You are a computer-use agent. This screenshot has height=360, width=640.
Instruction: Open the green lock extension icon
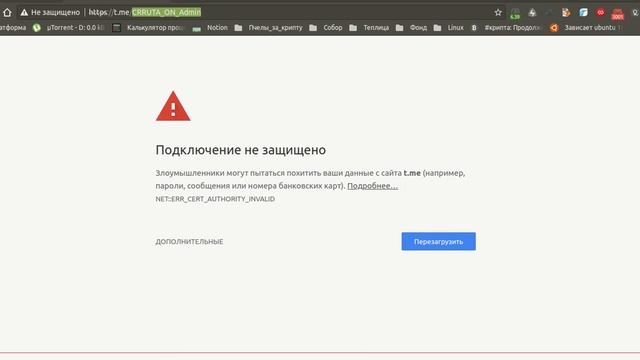point(515,13)
